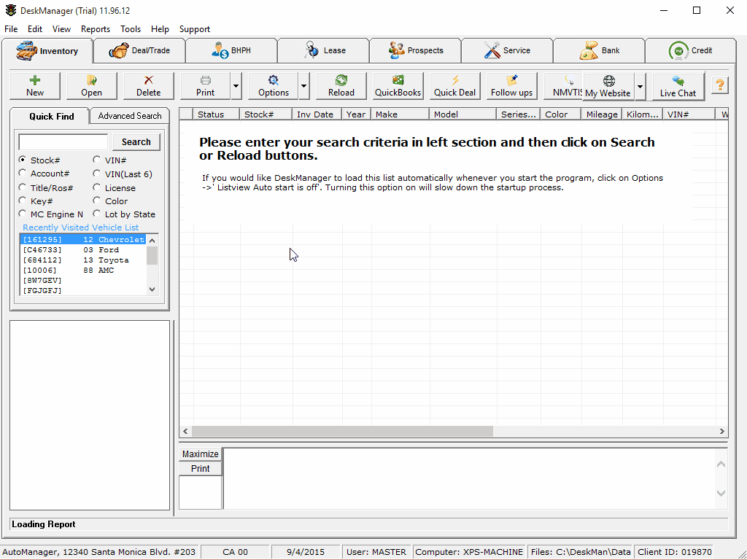Switch to the Service tab
This screenshot has height=560, width=747.
[507, 50]
